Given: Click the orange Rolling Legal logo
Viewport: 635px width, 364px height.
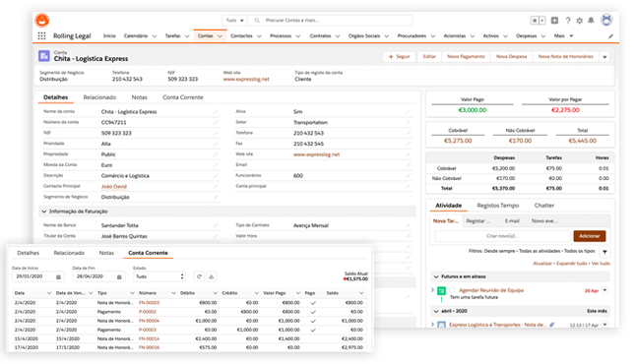Looking at the screenshot, I should click(x=42, y=20).
